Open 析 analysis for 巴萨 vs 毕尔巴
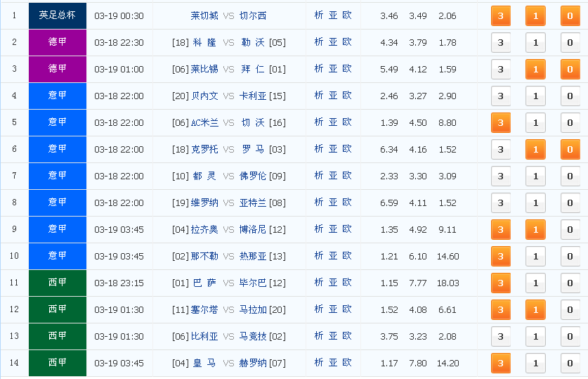Screen dimensions: 588x379 click(319, 282)
